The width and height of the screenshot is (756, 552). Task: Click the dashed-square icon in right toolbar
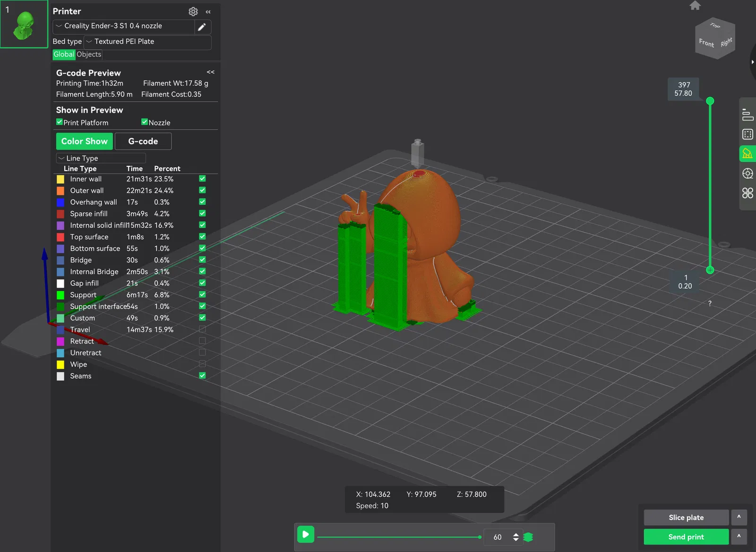pos(747,134)
